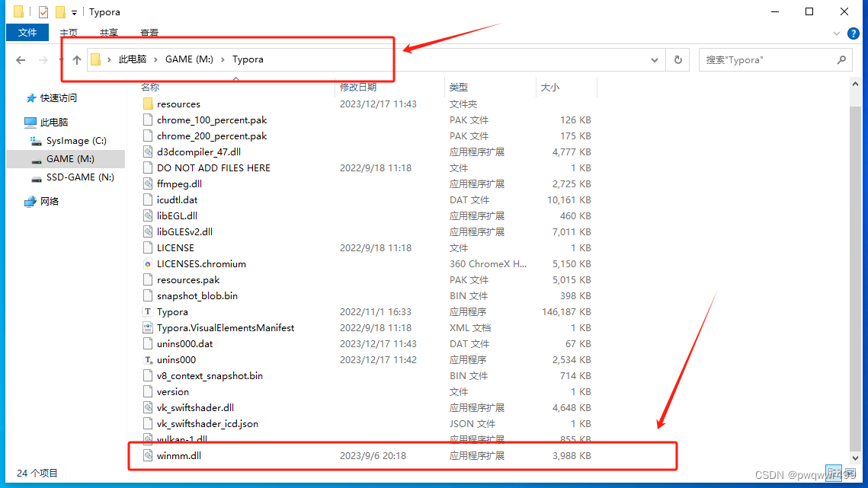Click GAME (M:) in the address path

coord(189,59)
